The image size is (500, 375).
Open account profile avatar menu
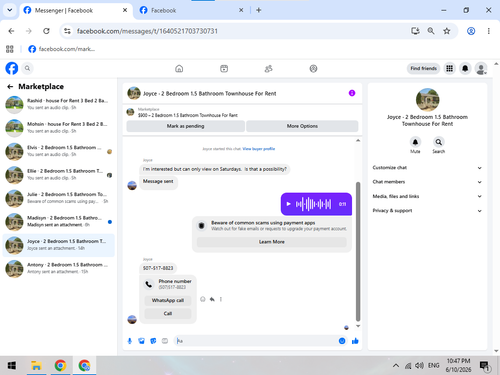click(x=481, y=69)
